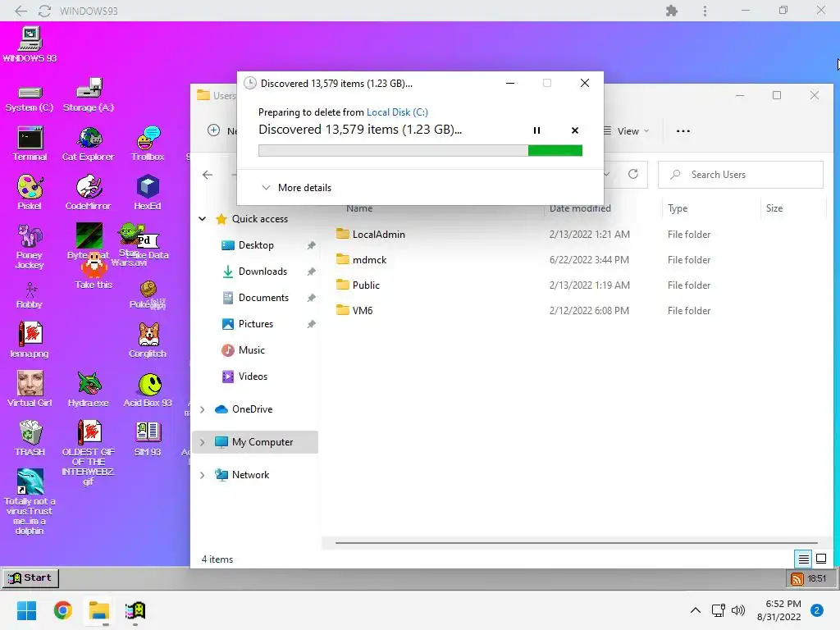Open notification center badge
Image resolution: width=840 pixels, height=630 pixels.
tap(817, 610)
